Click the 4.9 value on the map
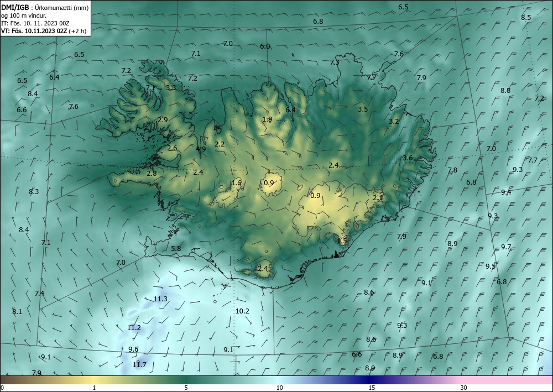Viewport: 553px width, 392px height. 201,149
